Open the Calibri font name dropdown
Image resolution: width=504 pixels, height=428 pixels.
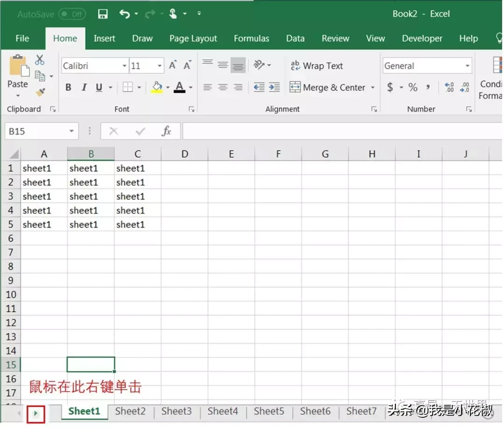pos(124,66)
